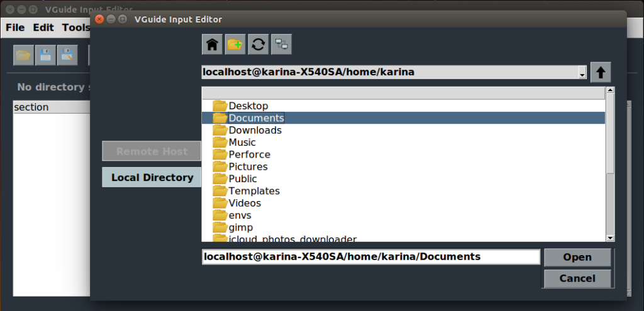644x311 pixels.
Task: Click the section column header
Action: pyautogui.click(x=52, y=107)
